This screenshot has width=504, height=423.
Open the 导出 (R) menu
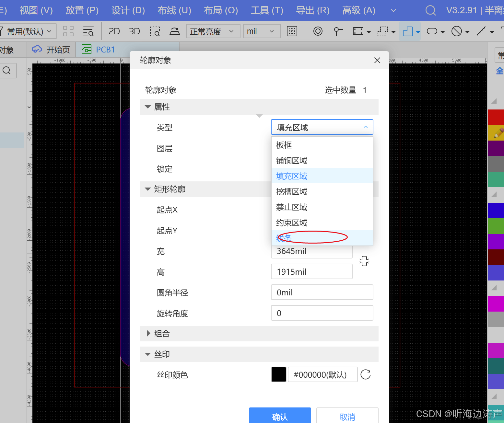pos(313,10)
